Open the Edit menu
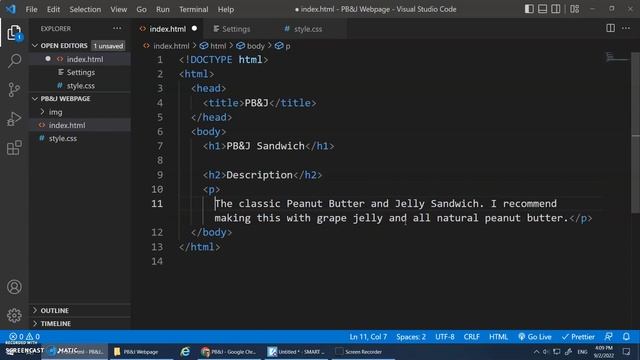 click(x=53, y=9)
